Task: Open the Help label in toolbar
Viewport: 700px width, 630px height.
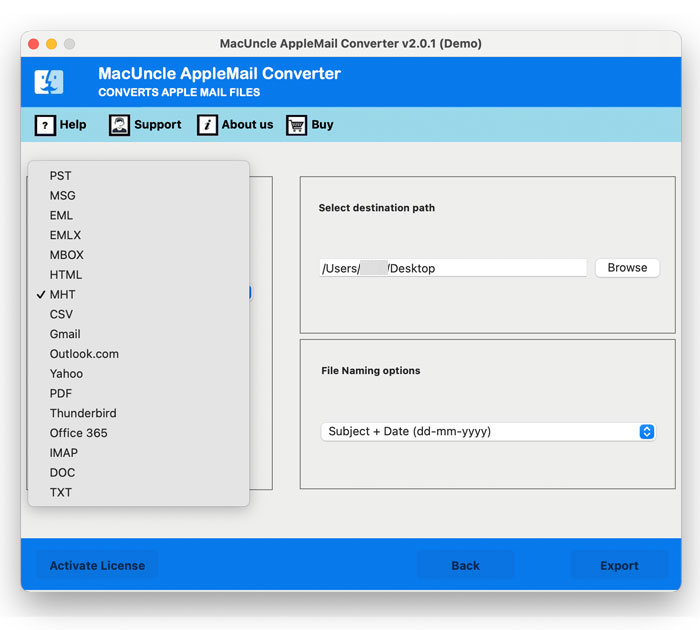Action: pyautogui.click(x=73, y=125)
